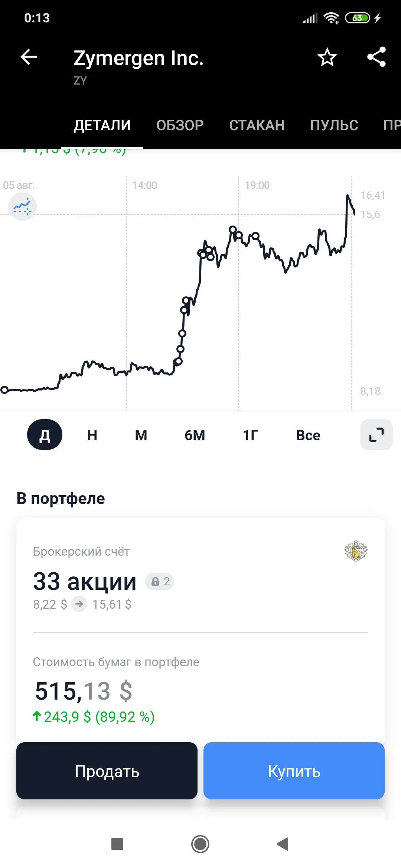Switch to the ОБЗОР tab
401x868 pixels.
click(x=180, y=125)
